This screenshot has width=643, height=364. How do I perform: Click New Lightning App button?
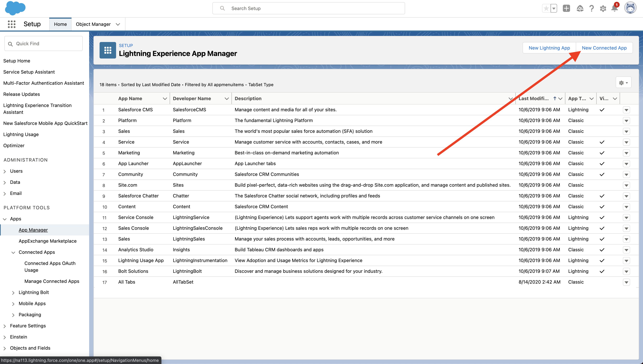pyautogui.click(x=549, y=48)
